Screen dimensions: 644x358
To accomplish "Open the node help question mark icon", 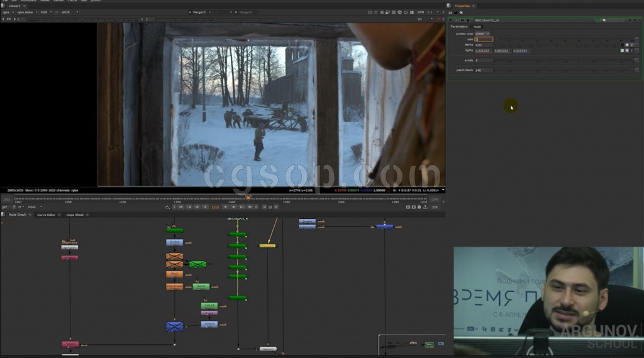I will click(629, 20).
